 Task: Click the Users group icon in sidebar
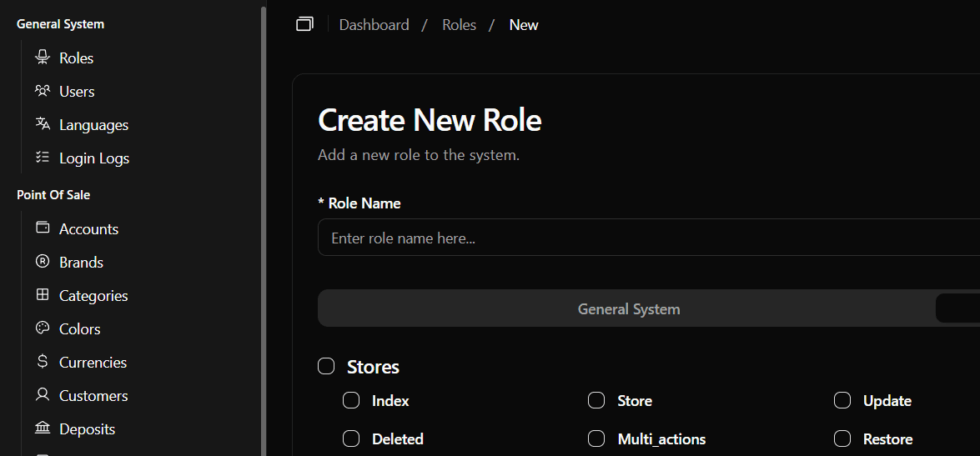(x=43, y=91)
